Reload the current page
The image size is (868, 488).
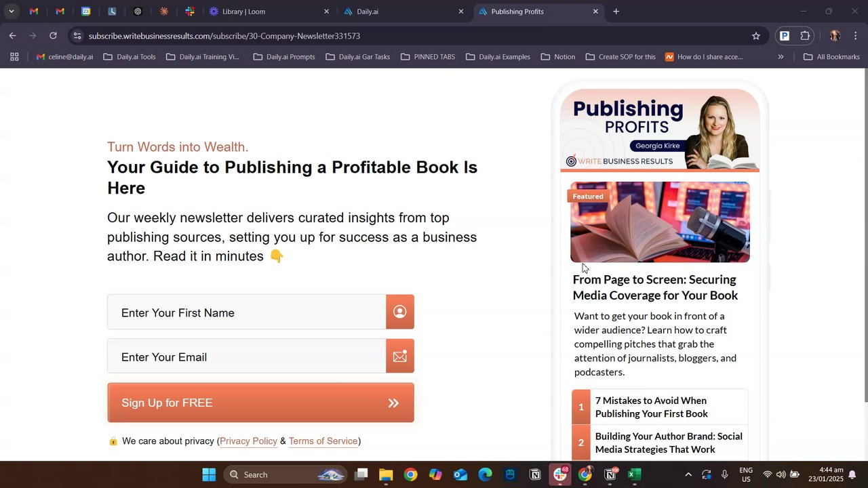click(53, 36)
